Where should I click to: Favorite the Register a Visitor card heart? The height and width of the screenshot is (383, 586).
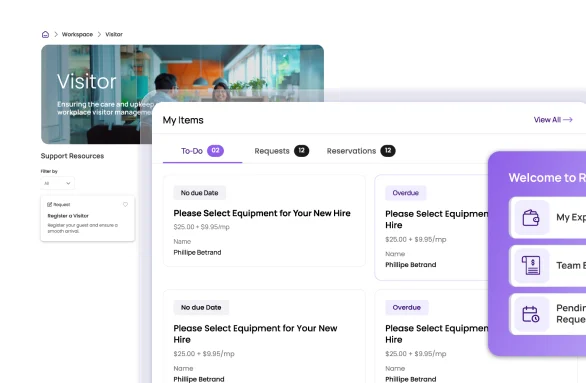point(125,204)
